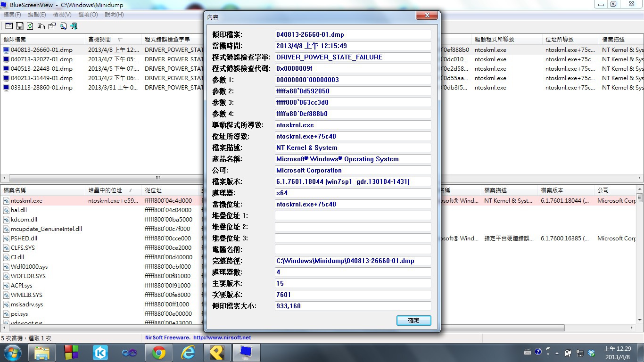644x362 pixels.
Task: Open the blue K app on the taskbar
Action: [100, 353]
